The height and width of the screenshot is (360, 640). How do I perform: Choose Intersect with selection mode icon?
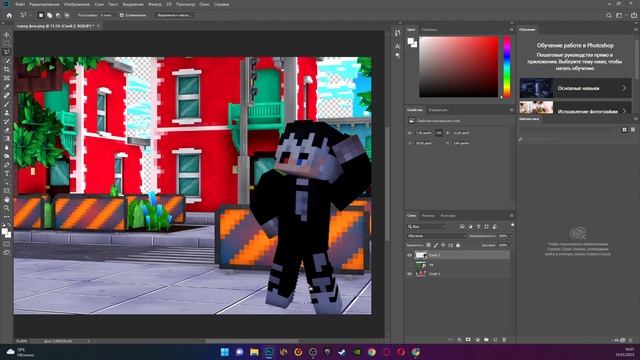point(67,15)
